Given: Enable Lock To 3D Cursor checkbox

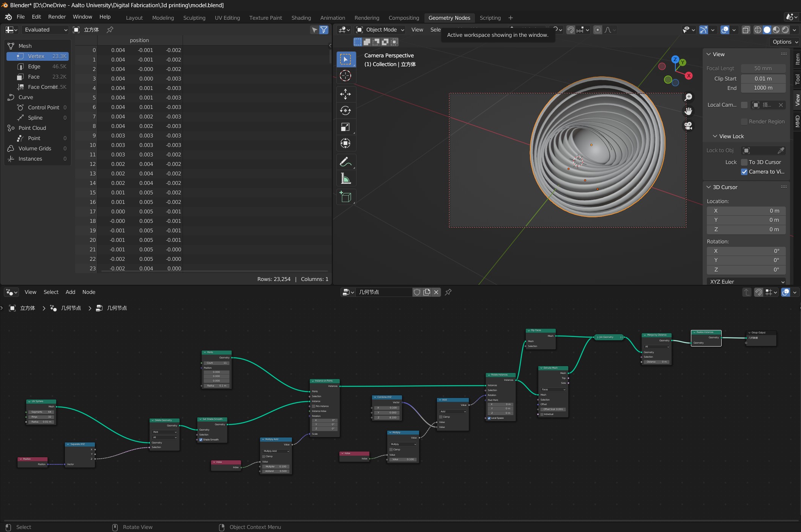Looking at the screenshot, I should [744, 162].
